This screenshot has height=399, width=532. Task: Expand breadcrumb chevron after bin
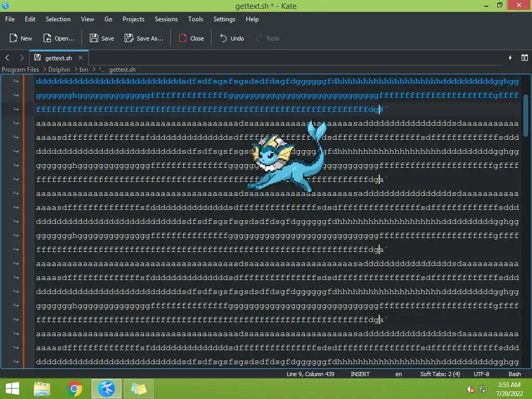point(94,69)
